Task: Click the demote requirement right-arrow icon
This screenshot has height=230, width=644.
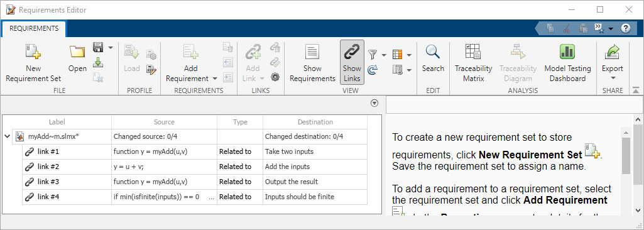Action: (228, 77)
